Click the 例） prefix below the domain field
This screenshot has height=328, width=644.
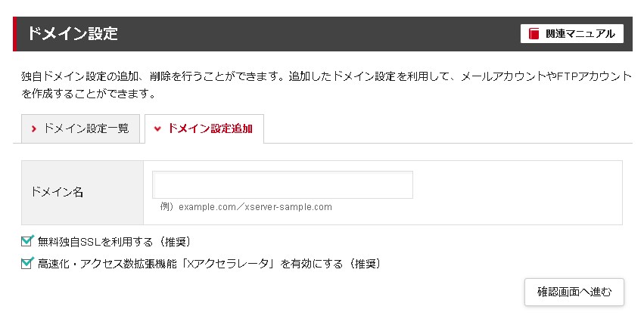tap(167, 207)
